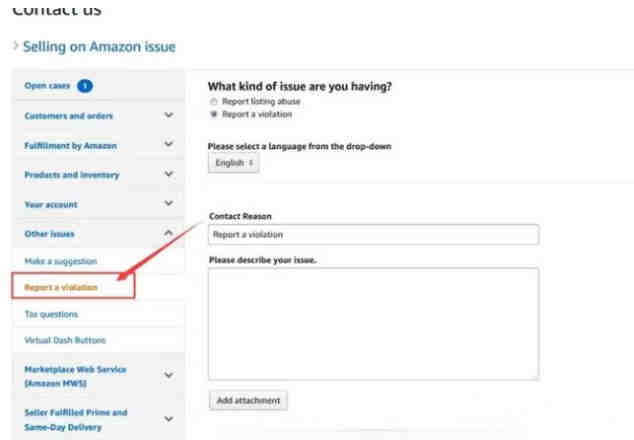Expand Seller Fulfilled Prime chevron
This screenshot has width=634, height=440.
(169, 419)
